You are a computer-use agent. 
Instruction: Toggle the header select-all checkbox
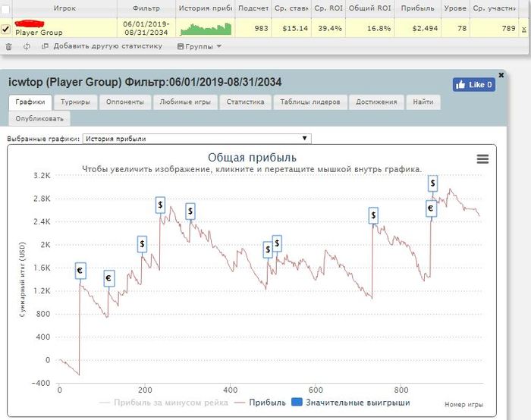click(x=5, y=8)
